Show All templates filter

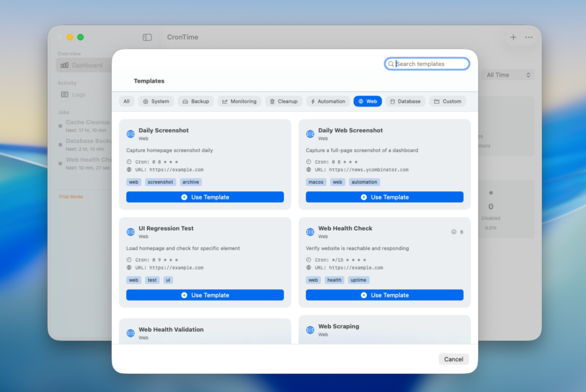pyautogui.click(x=126, y=101)
